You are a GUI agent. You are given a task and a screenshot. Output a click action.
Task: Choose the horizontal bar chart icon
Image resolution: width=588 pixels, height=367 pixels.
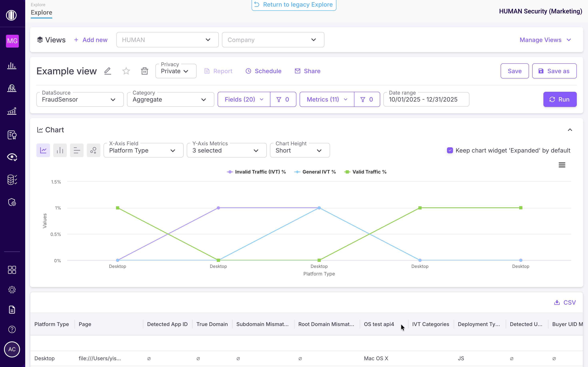point(77,151)
